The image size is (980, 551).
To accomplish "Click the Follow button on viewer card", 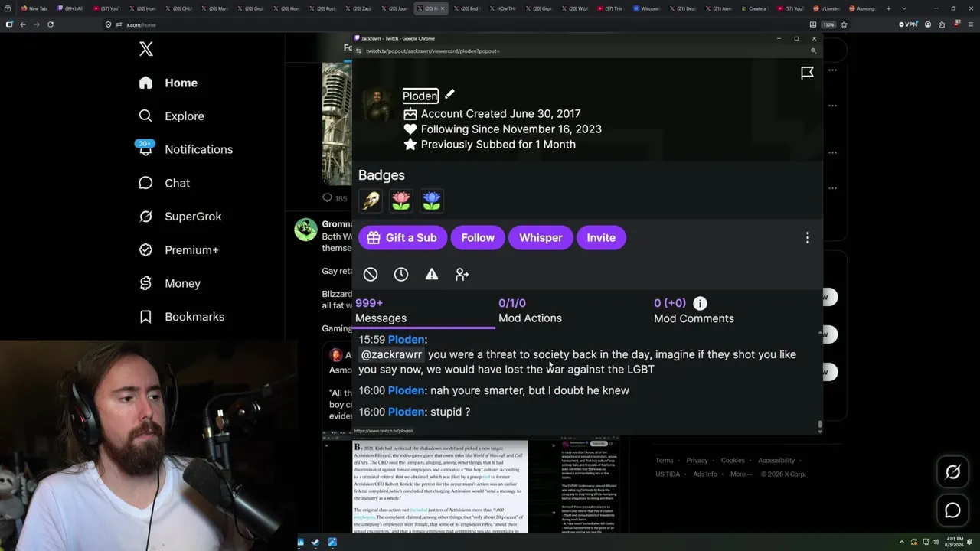I will click(x=478, y=238).
